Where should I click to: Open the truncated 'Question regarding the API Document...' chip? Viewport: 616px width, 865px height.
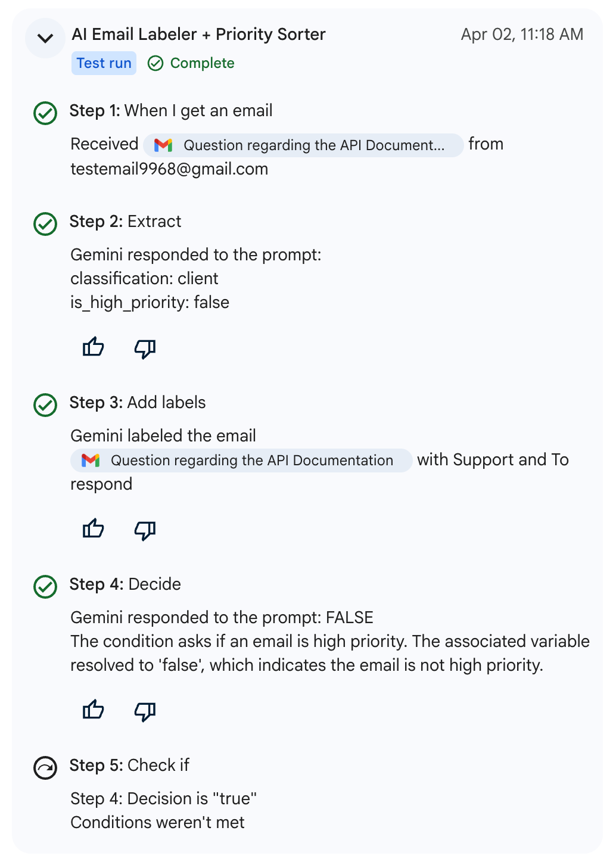[x=303, y=145]
